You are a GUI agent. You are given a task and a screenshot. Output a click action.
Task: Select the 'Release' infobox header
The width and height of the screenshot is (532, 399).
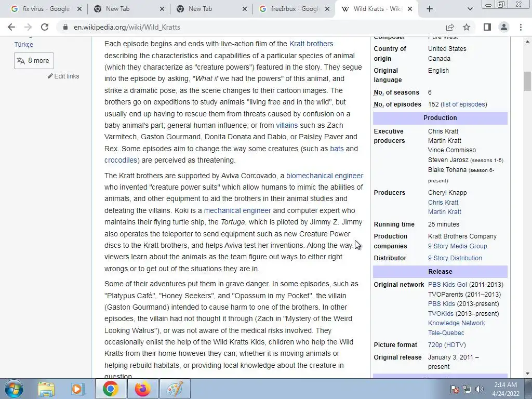tap(440, 272)
